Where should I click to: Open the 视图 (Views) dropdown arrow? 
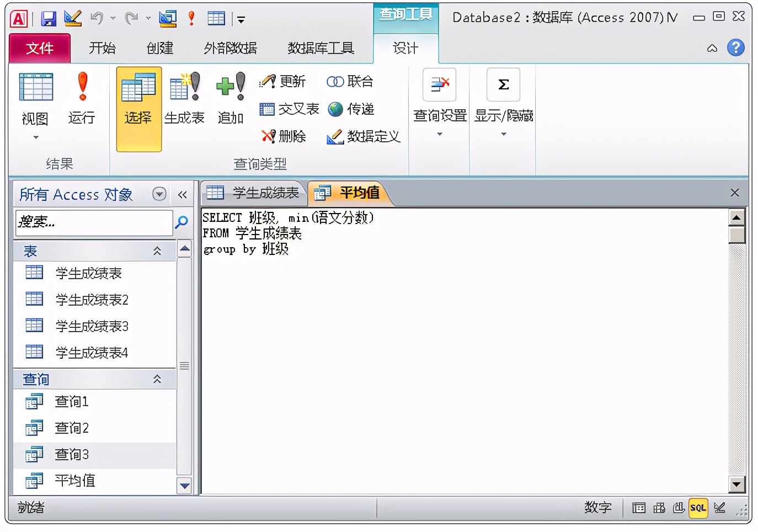click(35, 136)
